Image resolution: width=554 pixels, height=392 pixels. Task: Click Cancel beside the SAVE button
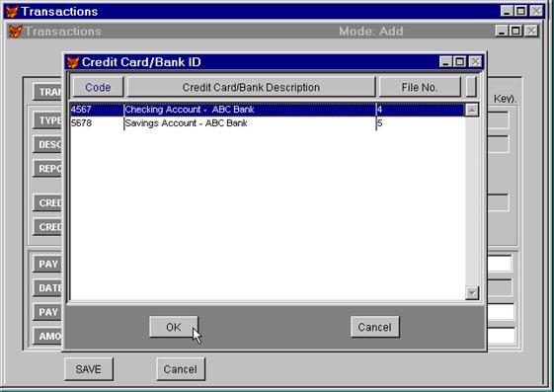[x=181, y=369]
